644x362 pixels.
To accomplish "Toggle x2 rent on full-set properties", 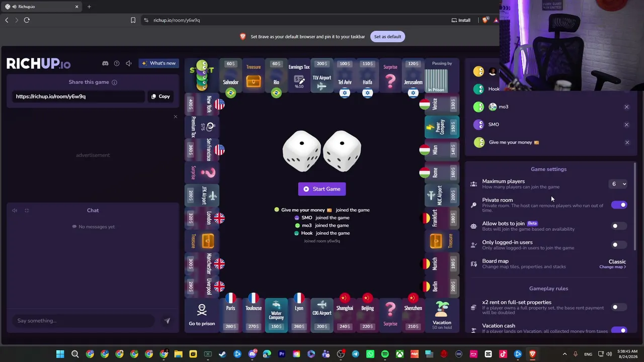I will click(619, 307).
